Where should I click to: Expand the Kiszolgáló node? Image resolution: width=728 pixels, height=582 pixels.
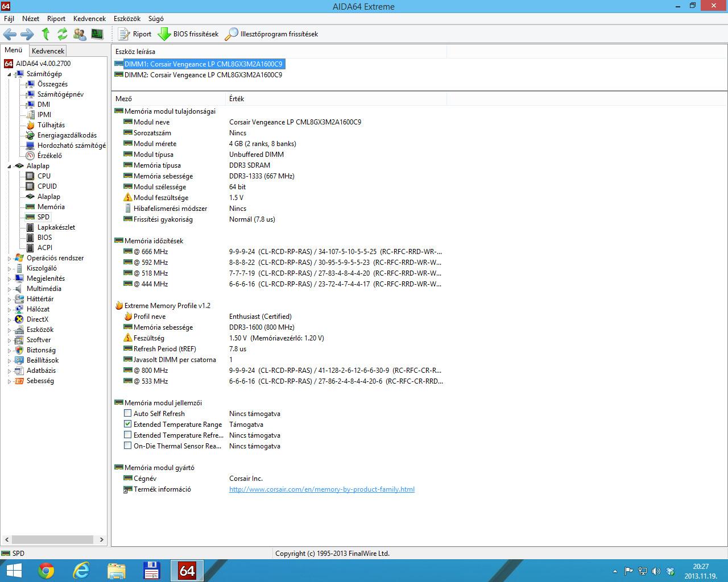[x=9, y=268]
